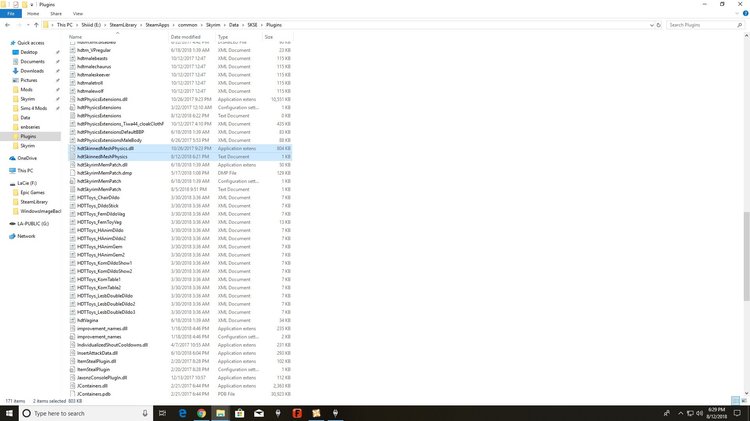Click hdtSkyrimMemPatch.dmp file icon
The height and width of the screenshot is (421, 750).
[73, 173]
